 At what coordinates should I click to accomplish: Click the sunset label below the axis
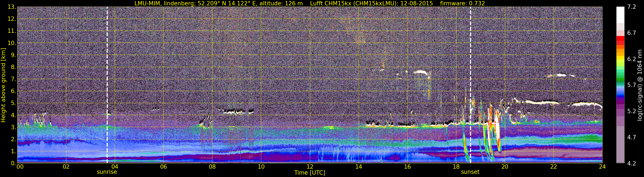tap(470, 172)
